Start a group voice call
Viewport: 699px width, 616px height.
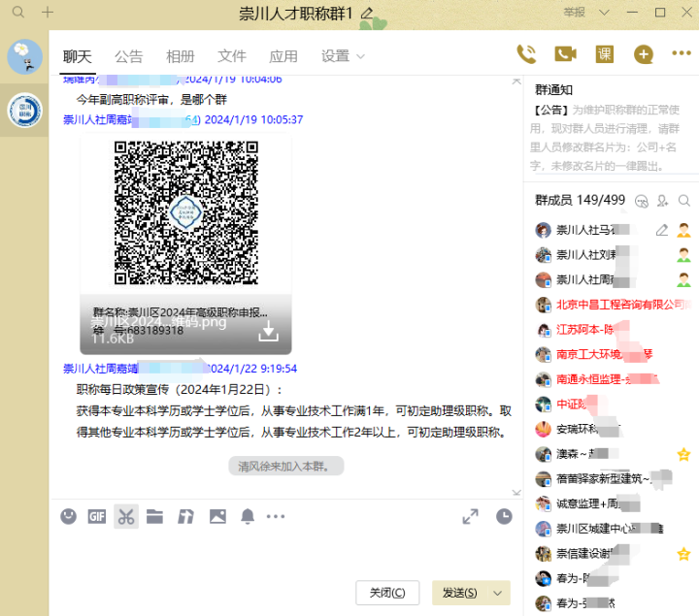(526, 54)
